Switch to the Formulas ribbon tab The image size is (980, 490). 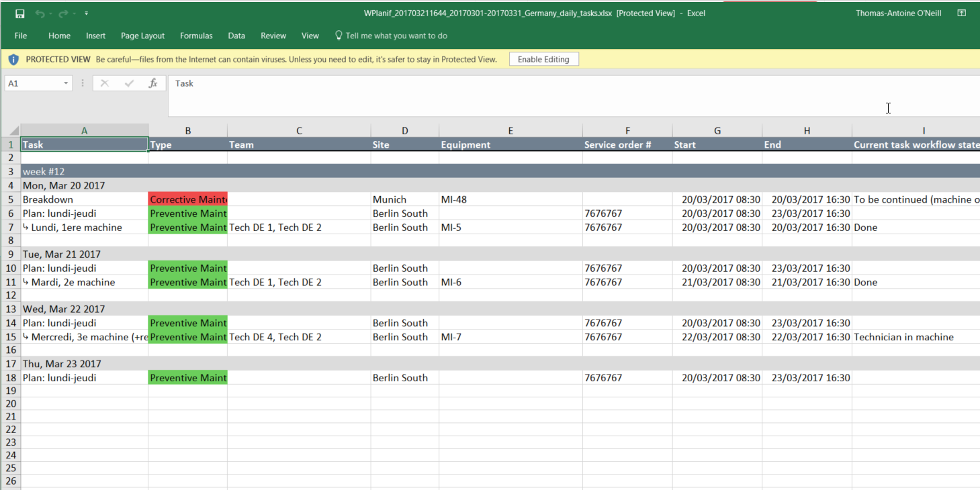(x=196, y=36)
